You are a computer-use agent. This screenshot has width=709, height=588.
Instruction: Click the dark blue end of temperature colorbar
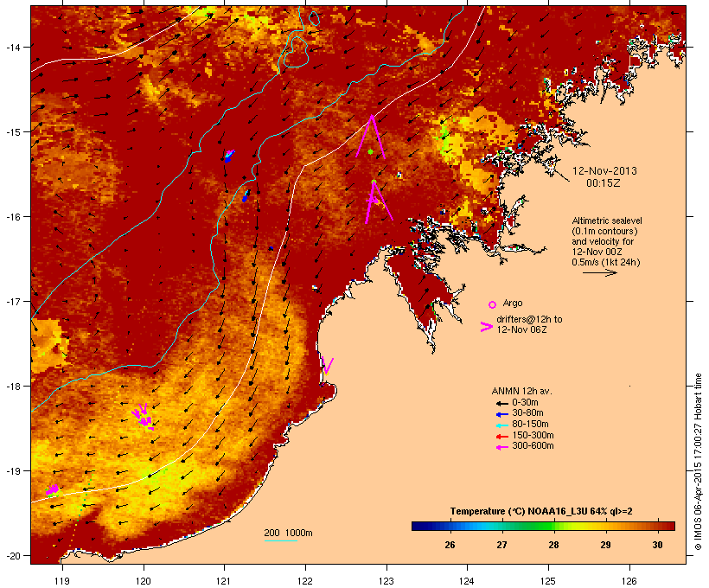(x=418, y=526)
